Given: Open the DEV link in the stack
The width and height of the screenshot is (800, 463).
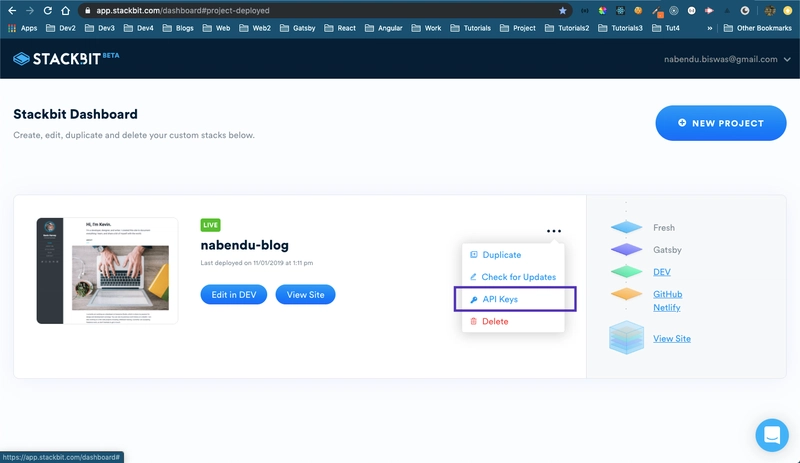Looking at the screenshot, I should click(x=662, y=272).
